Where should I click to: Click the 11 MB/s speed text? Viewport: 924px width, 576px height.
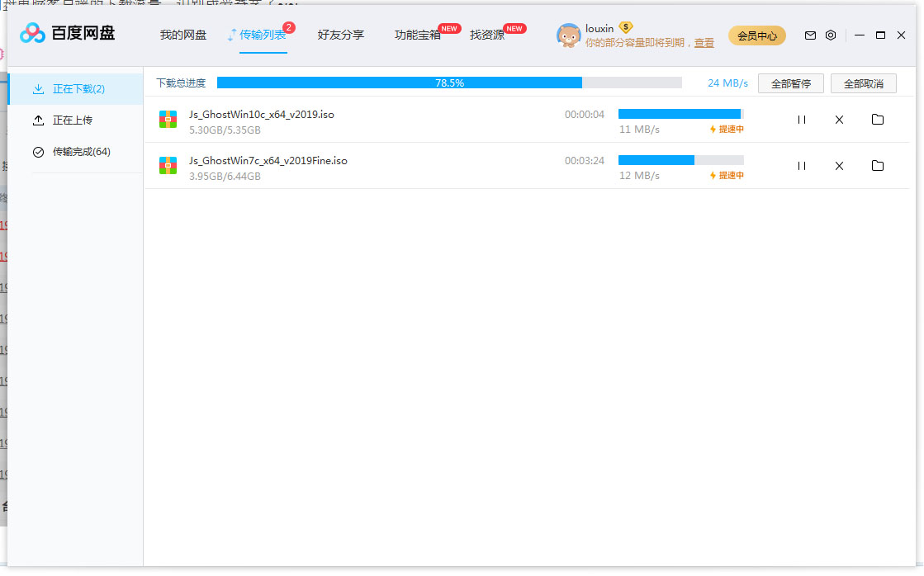click(x=639, y=129)
